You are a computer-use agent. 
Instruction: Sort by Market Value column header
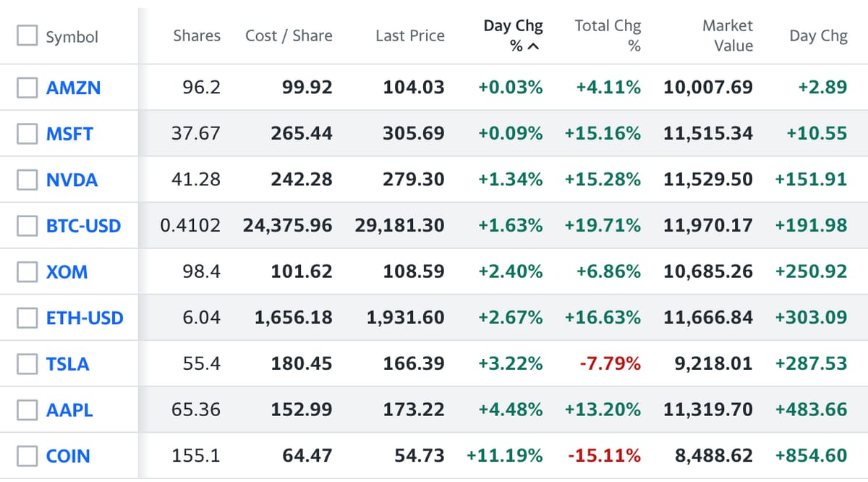click(727, 35)
